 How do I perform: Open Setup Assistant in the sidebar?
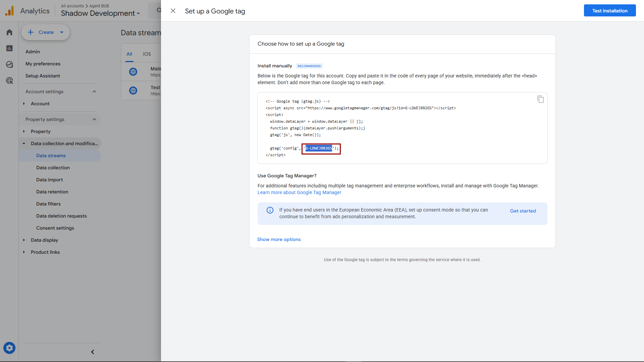click(43, 76)
